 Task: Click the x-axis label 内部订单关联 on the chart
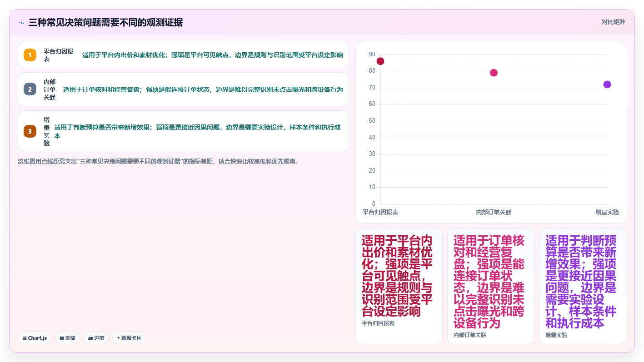(494, 212)
